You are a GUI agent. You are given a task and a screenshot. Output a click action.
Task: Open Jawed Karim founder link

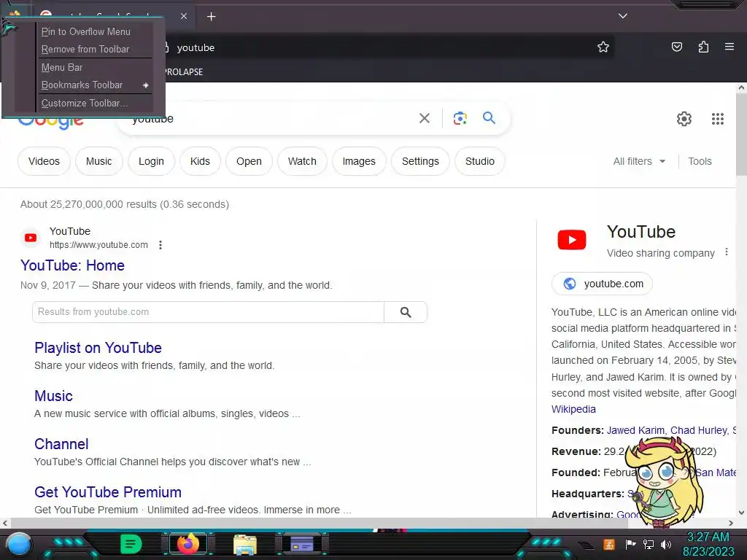(636, 430)
